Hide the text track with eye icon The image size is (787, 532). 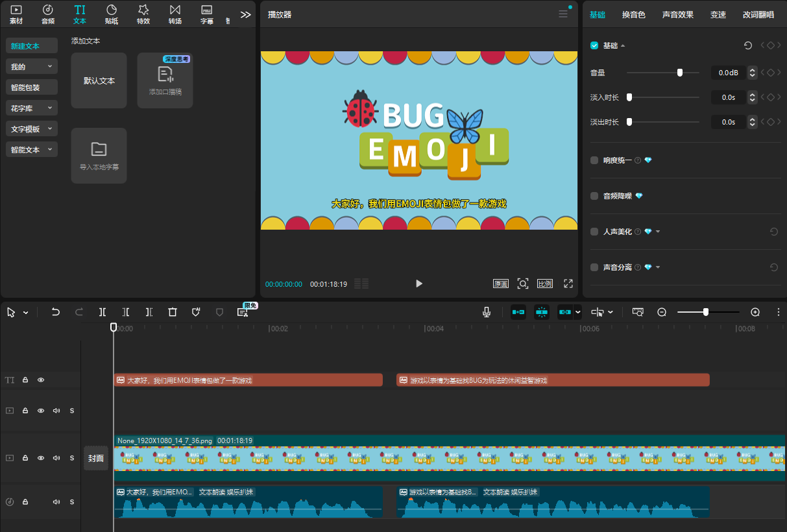tap(41, 380)
